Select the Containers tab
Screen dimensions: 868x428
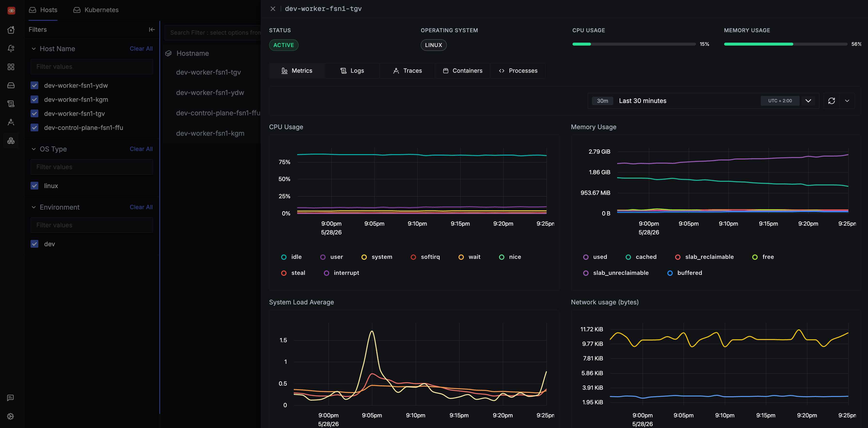click(463, 71)
